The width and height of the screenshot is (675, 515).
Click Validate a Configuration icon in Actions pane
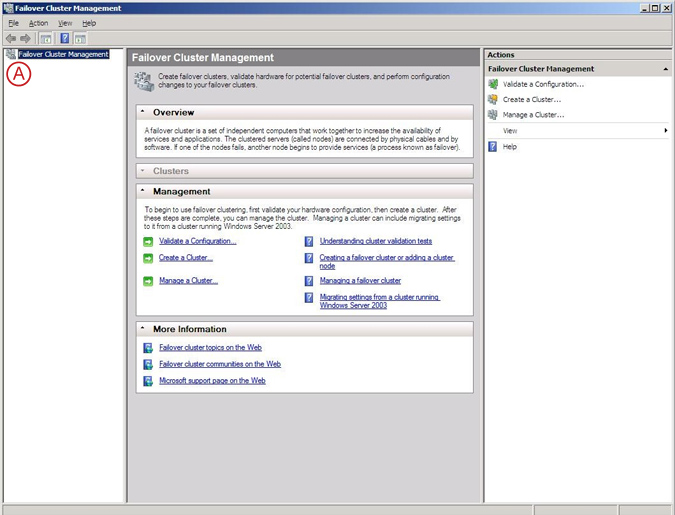[493, 84]
